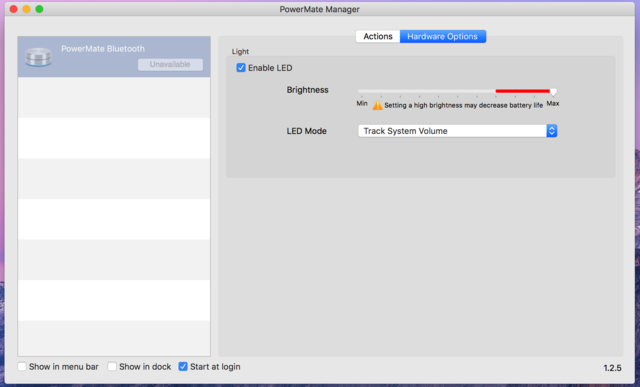
Task: Click the PowerMate Manager window title
Action: click(320, 9)
